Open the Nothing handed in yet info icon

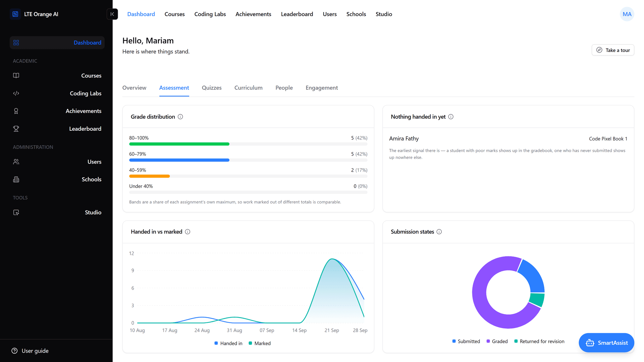tap(451, 117)
